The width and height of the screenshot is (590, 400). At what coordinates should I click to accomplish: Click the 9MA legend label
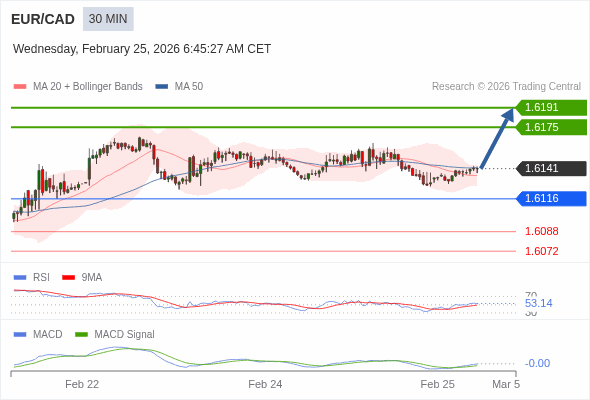tap(92, 278)
